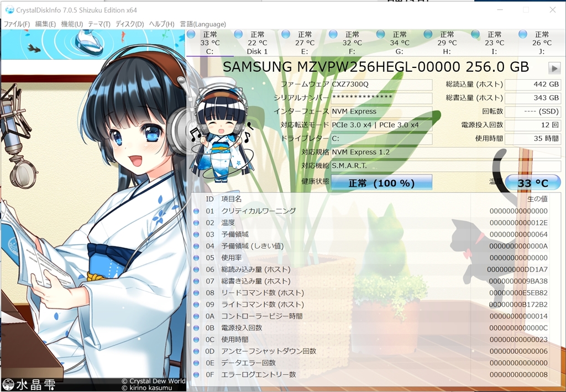Click the CrystalDiskInfo title bar app icon
The height and width of the screenshot is (392, 566).
[9, 10]
